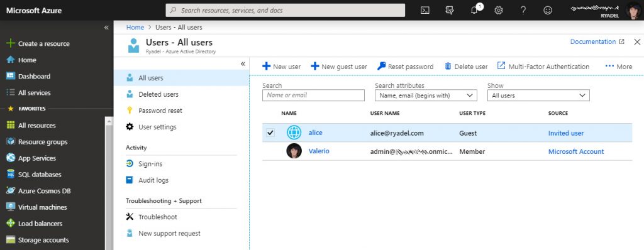Screen dimensions: 644x250
Task: Open Multi-Factor Authentication
Action: 543,67
